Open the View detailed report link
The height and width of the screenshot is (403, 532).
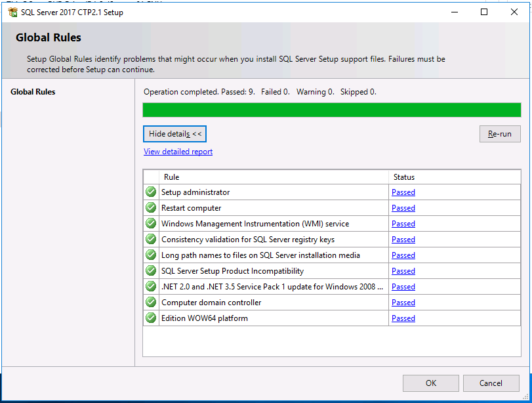(178, 152)
